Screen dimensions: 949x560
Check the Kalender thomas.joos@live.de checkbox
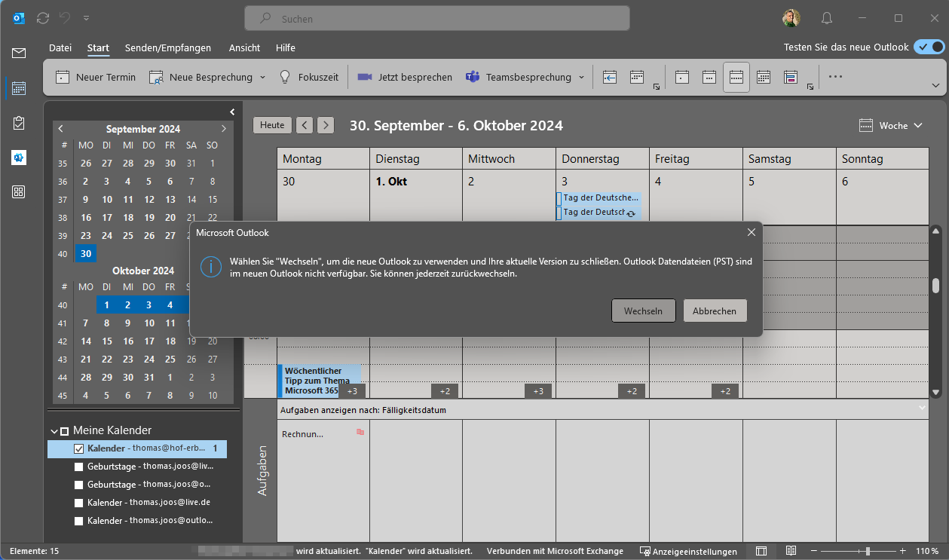tap(79, 503)
